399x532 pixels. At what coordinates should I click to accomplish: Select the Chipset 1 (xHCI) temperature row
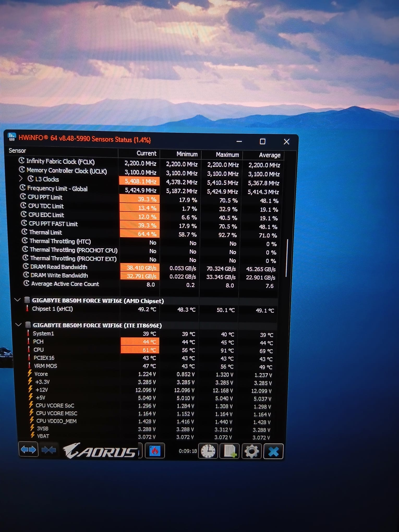pyautogui.click(x=150, y=310)
